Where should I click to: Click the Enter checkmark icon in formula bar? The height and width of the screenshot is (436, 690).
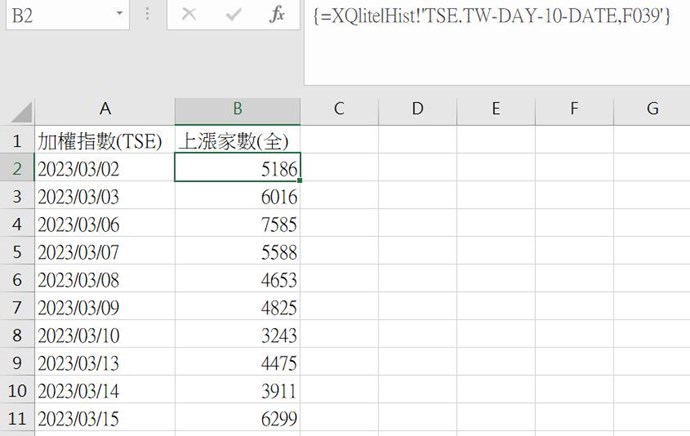coord(233,16)
